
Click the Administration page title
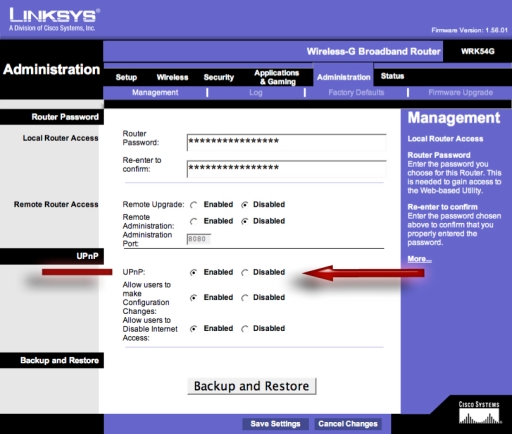pos(51,69)
